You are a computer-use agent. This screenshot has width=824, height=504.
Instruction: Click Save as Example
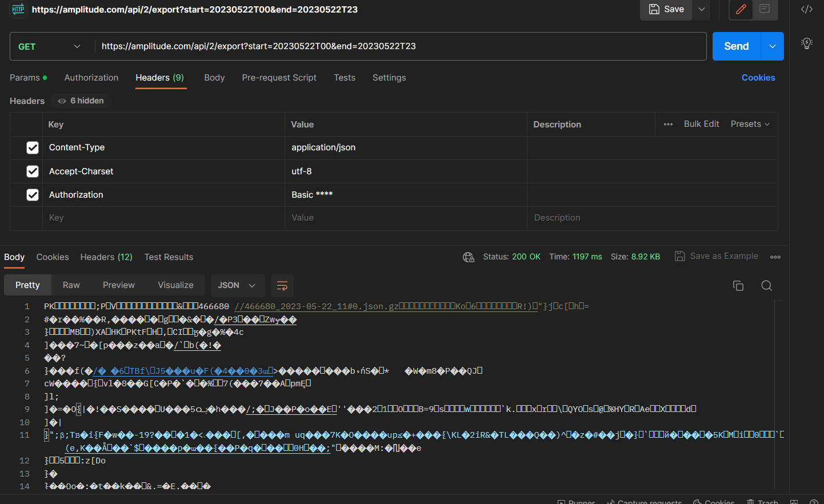tap(717, 256)
